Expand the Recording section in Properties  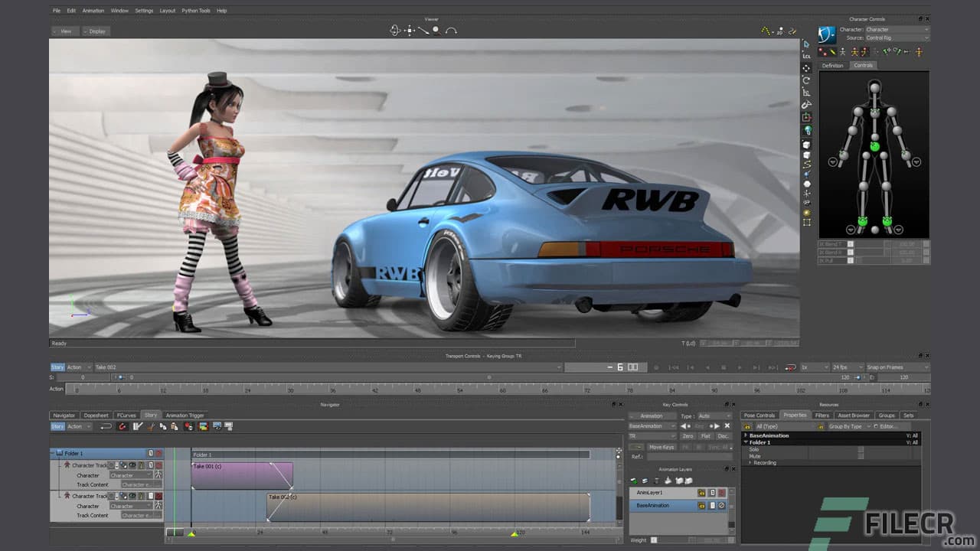750,462
